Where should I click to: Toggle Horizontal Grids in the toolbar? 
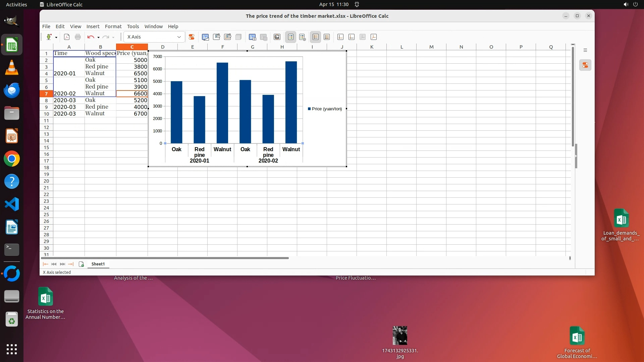pos(315,37)
